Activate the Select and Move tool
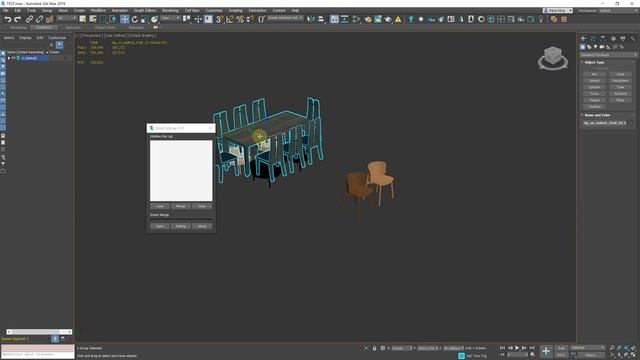This screenshot has width=640, height=360. pos(124,19)
